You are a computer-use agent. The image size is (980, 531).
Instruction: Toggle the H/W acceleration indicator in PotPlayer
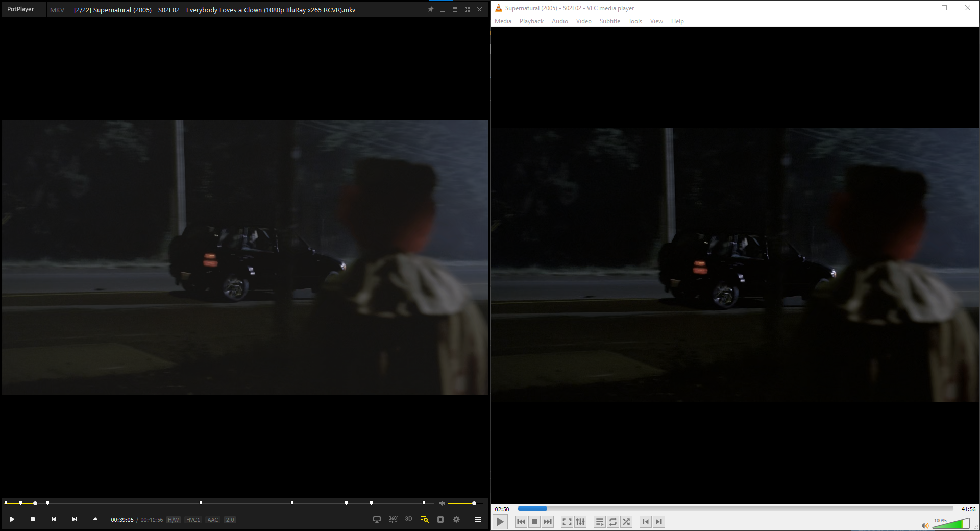point(174,520)
